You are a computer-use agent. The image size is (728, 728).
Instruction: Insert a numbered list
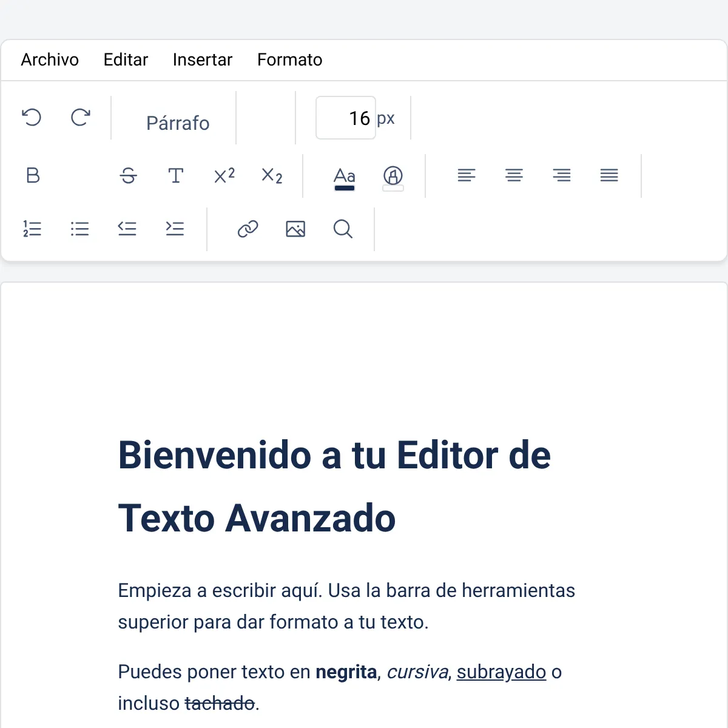click(x=32, y=229)
